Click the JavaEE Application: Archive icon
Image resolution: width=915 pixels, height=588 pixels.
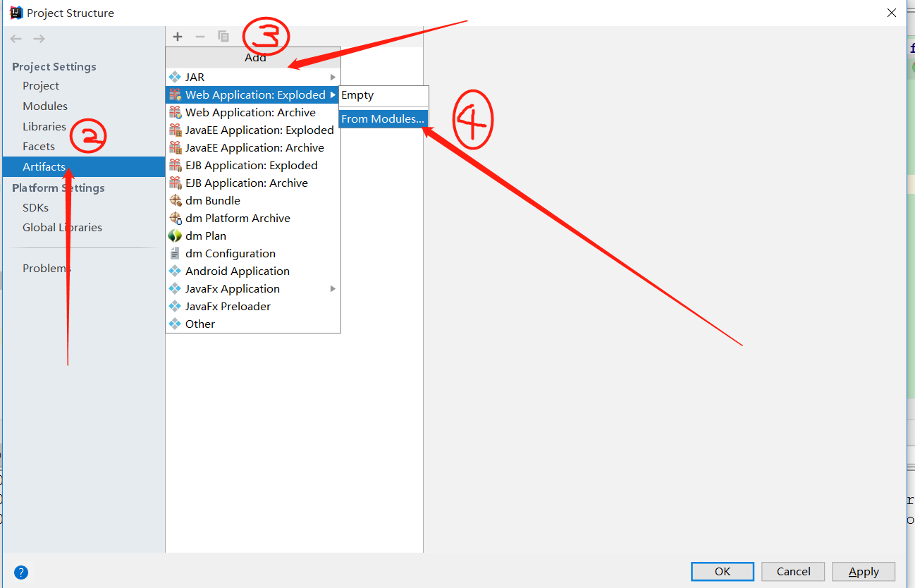175,147
